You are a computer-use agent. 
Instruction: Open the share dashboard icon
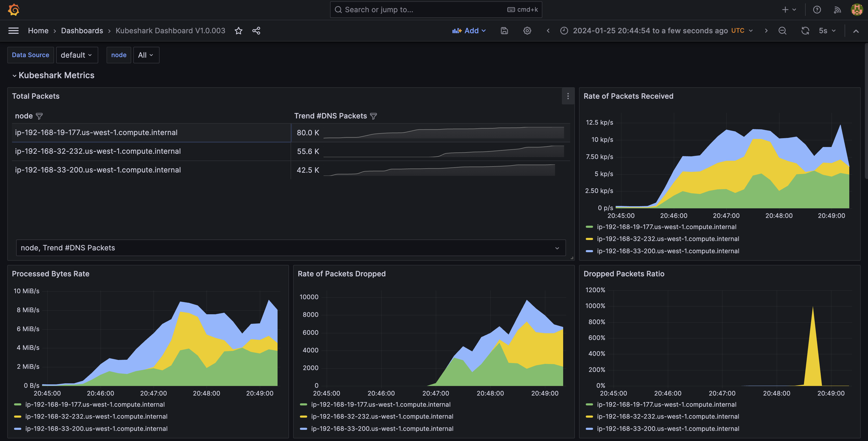[x=256, y=31]
